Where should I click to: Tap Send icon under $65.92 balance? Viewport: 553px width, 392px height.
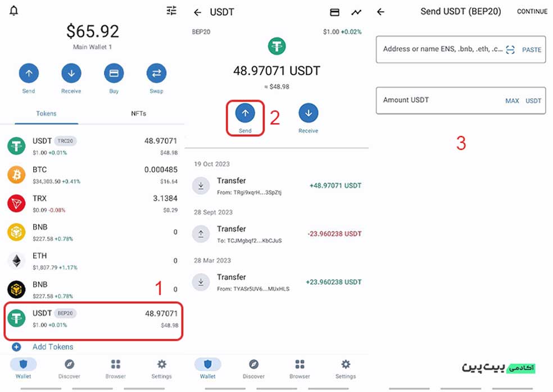(x=29, y=74)
